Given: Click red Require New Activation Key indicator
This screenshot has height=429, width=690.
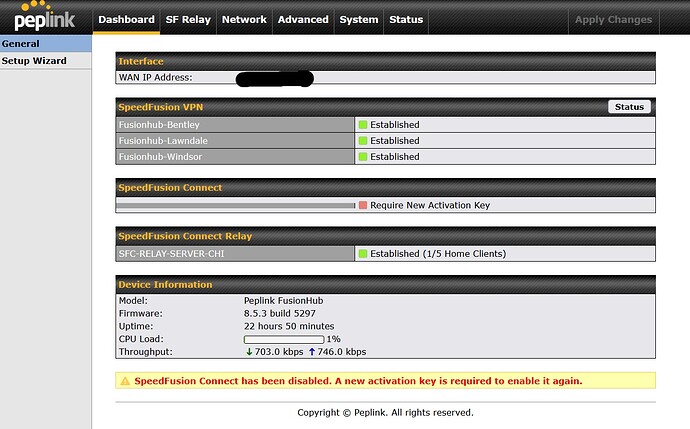Looking at the screenshot, I should click(x=363, y=205).
